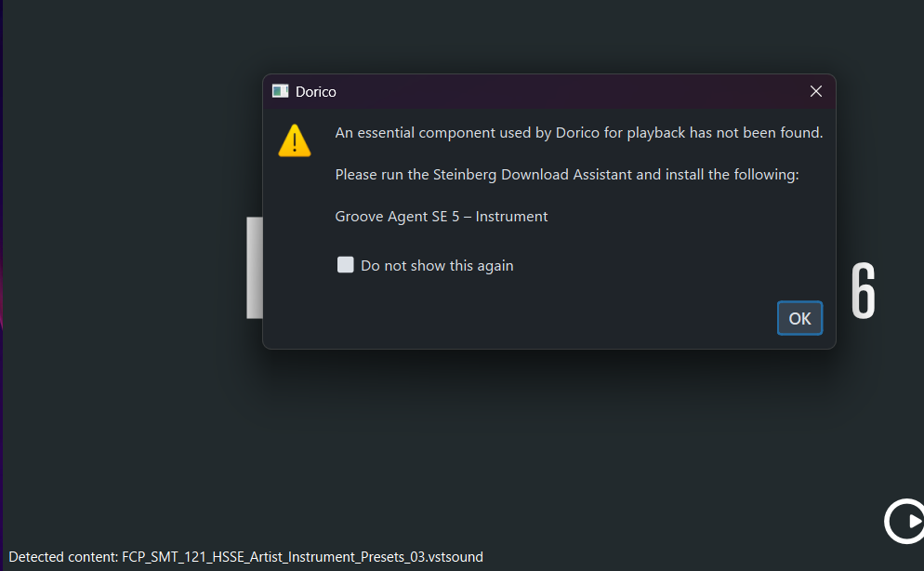Click the 'An essential component' message line

[x=578, y=133]
